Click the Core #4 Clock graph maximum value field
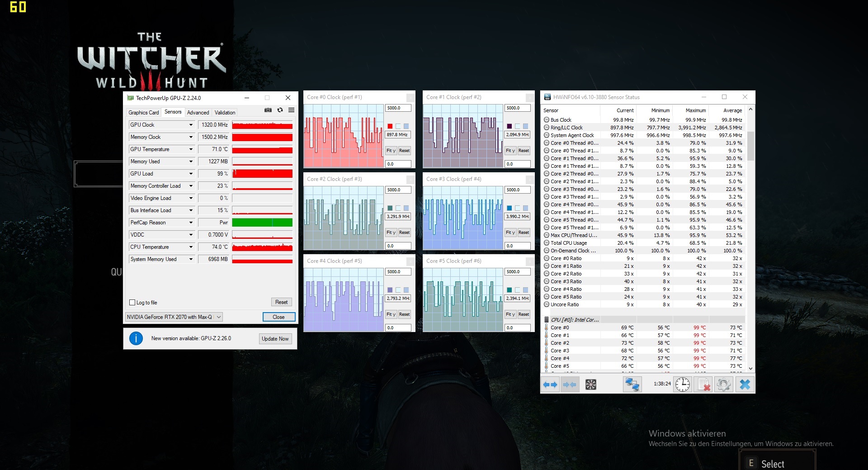This screenshot has width=868, height=470. click(x=398, y=272)
